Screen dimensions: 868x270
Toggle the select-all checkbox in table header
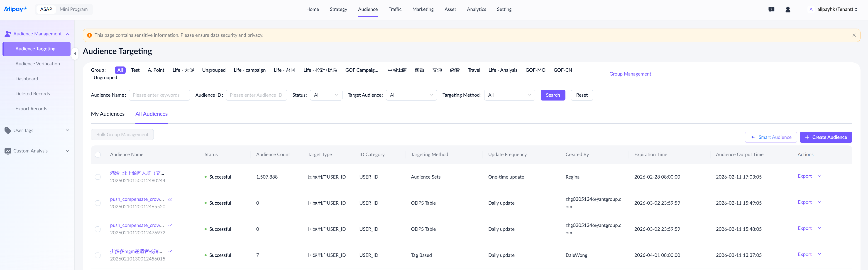pyautogui.click(x=98, y=155)
